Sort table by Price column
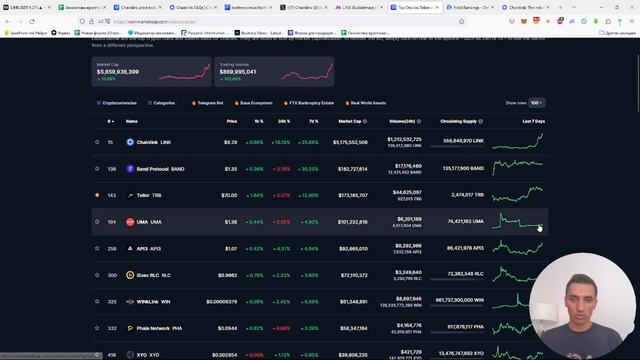This screenshot has height=360, width=640. pos(232,121)
